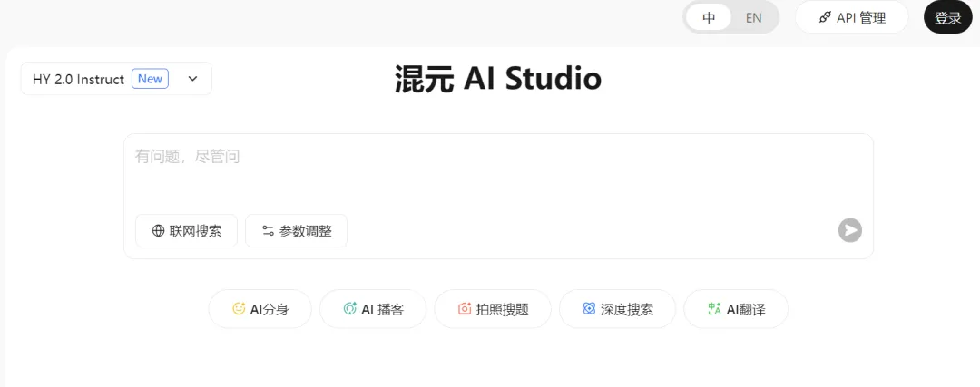Click the sliders icon on 参数调整

point(268,231)
